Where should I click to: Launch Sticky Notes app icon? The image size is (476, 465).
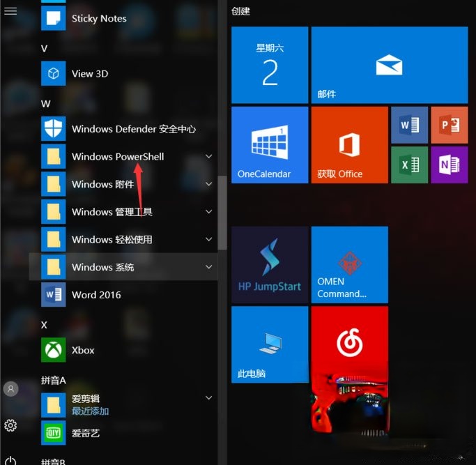[54, 18]
